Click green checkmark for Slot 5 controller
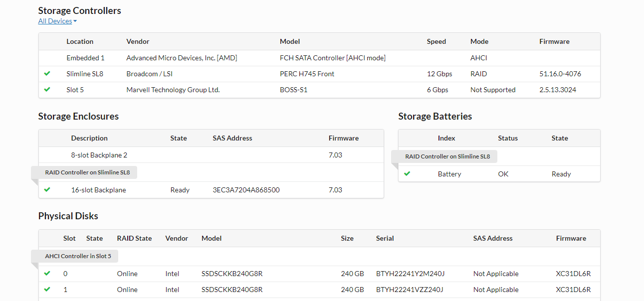644x301 pixels. click(47, 90)
